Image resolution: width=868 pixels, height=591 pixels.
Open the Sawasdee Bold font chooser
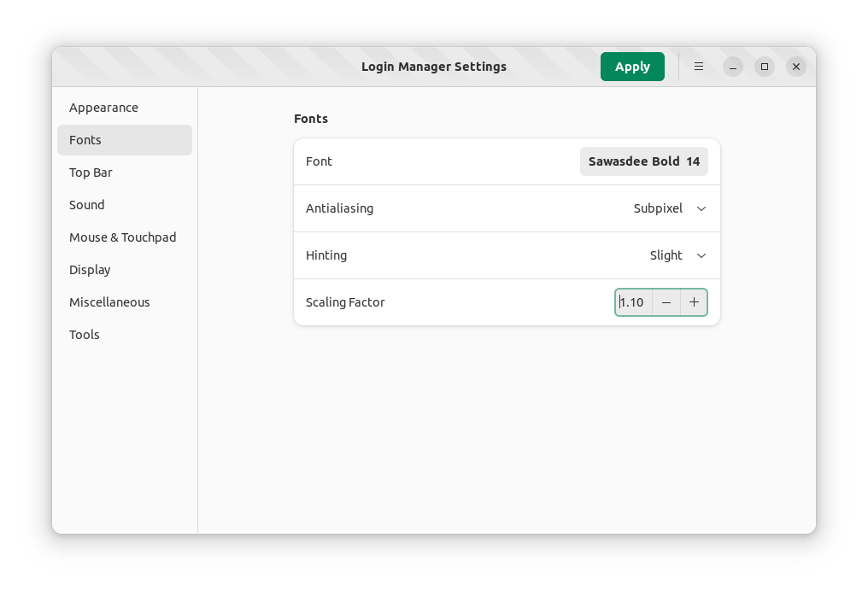click(643, 161)
